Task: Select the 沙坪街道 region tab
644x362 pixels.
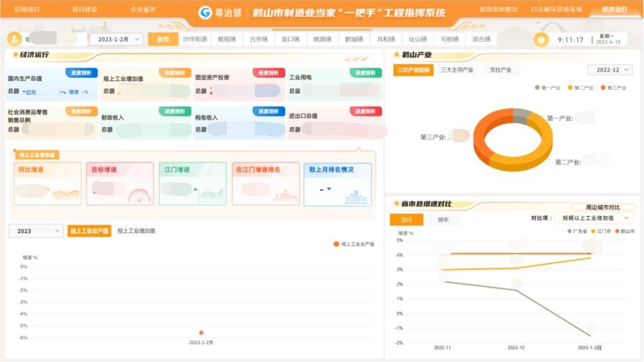Action: (195, 39)
